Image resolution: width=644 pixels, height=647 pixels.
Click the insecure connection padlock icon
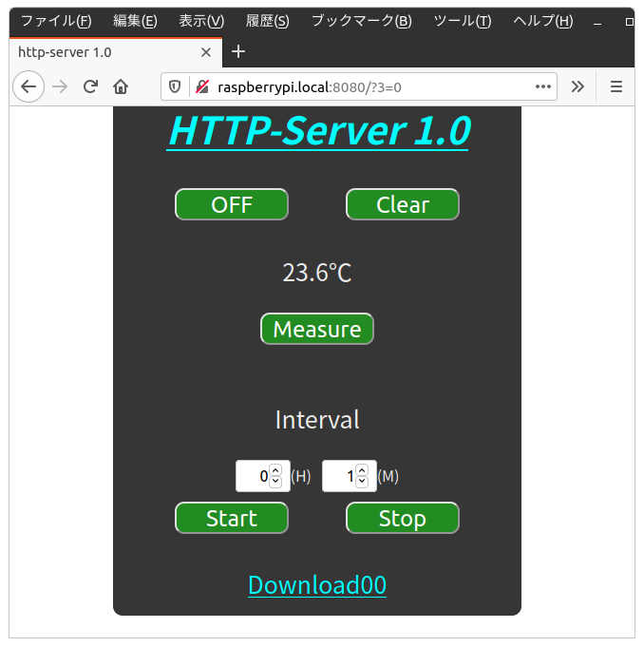(x=201, y=86)
